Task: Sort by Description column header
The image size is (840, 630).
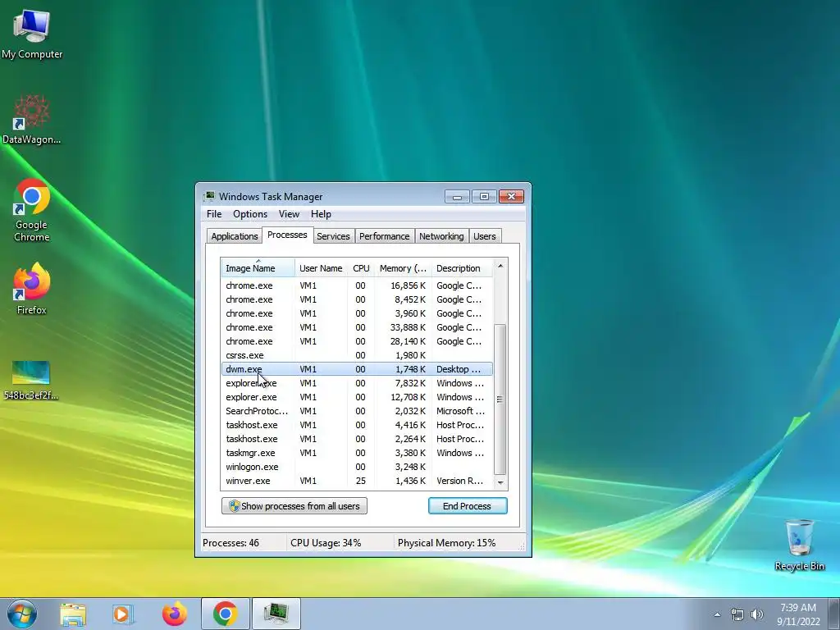Action: point(462,268)
